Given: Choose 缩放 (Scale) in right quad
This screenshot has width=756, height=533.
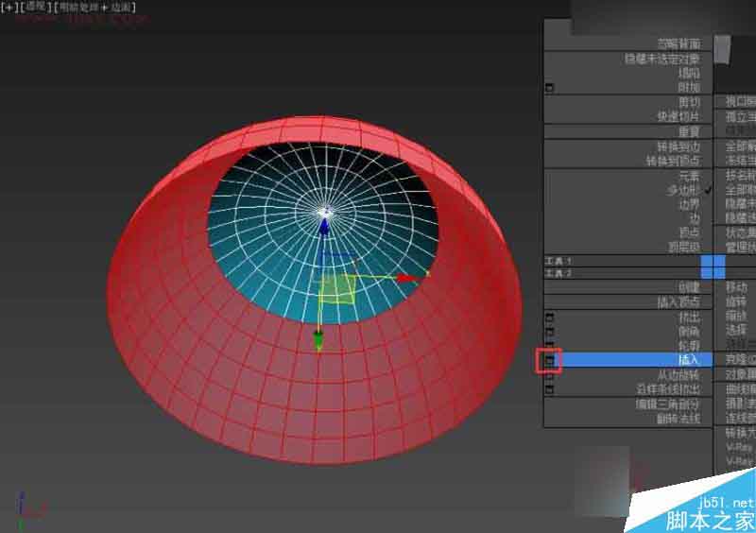Looking at the screenshot, I should click(737, 317).
